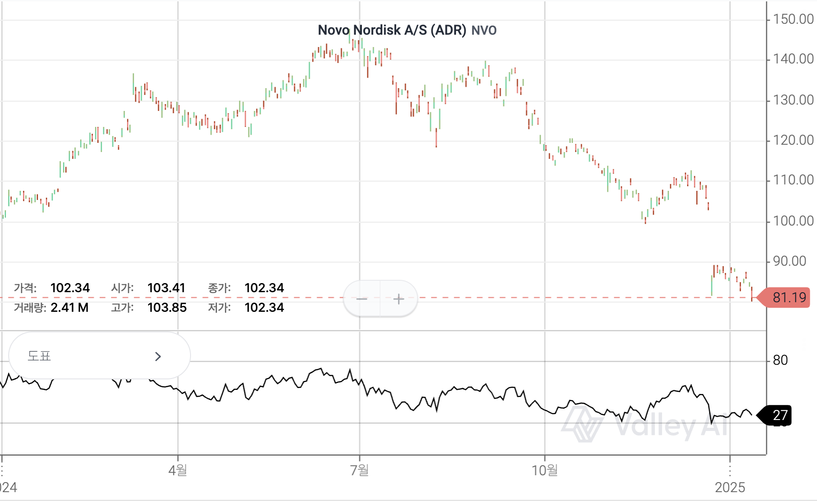The image size is (817, 504).
Task: Click the black 27 indicator value tag
Action: pyautogui.click(x=779, y=415)
